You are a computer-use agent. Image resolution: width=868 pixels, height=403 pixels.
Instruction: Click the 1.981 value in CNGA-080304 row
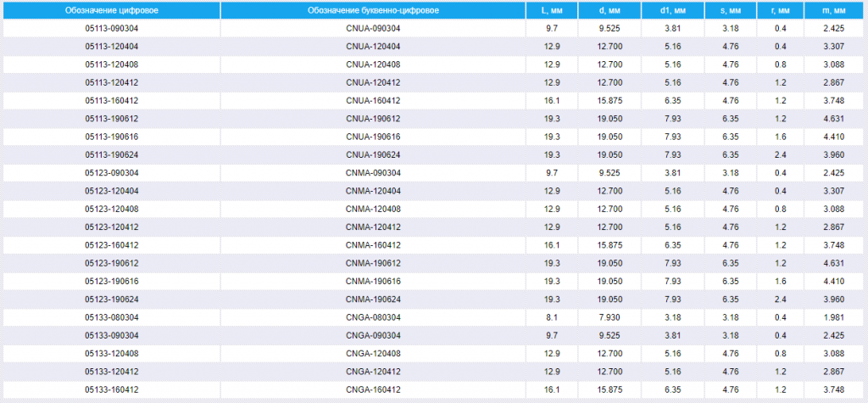tap(834, 317)
